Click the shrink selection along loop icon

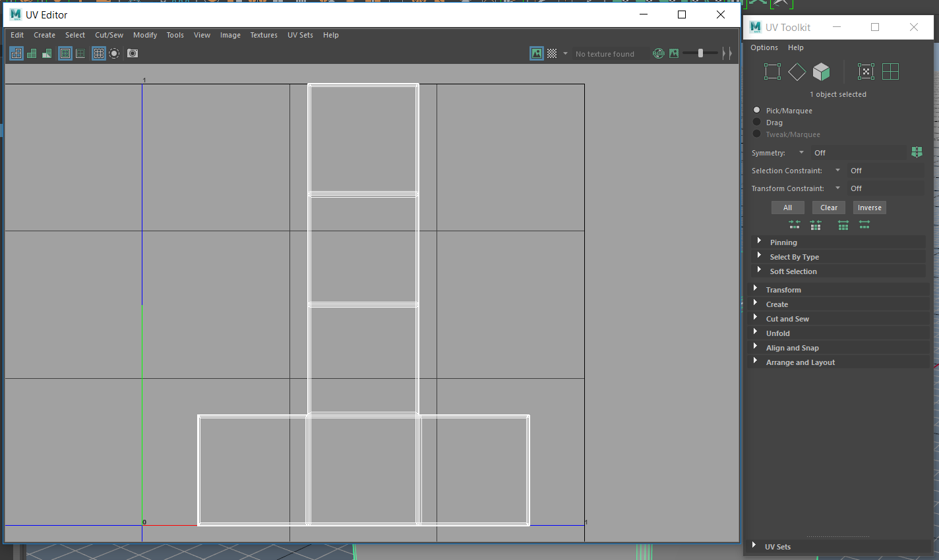816,225
